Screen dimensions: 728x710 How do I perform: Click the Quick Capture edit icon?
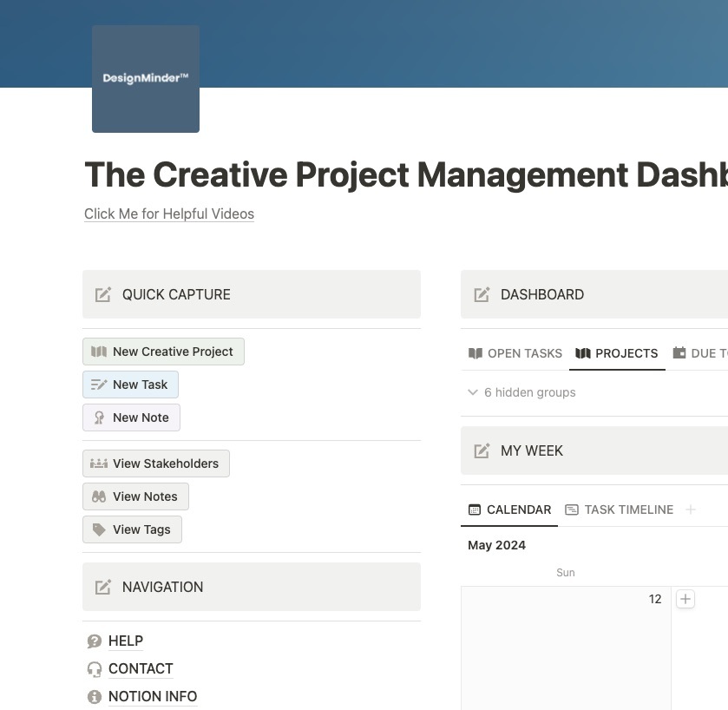pos(103,294)
